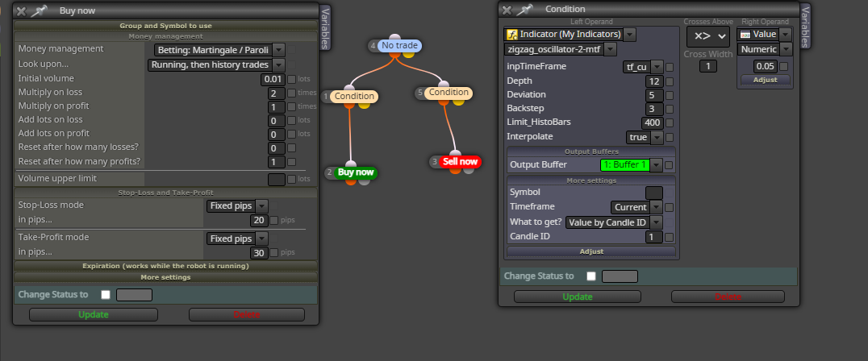868x361 pixels.
Task: Click orange output connector under Sell now
Action: click(455, 170)
